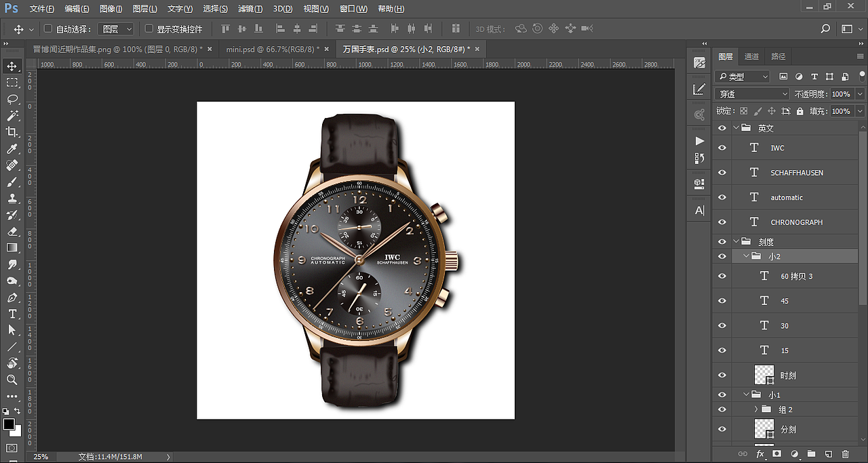Select the Eraser tool
Viewport: 868px width, 463px height.
(x=12, y=231)
